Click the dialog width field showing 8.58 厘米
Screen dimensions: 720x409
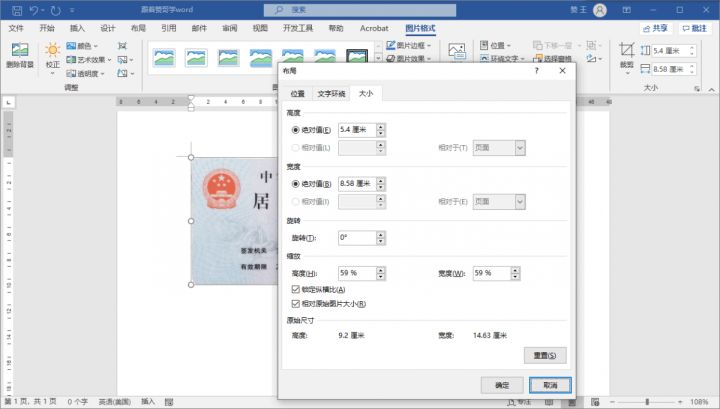click(x=357, y=184)
